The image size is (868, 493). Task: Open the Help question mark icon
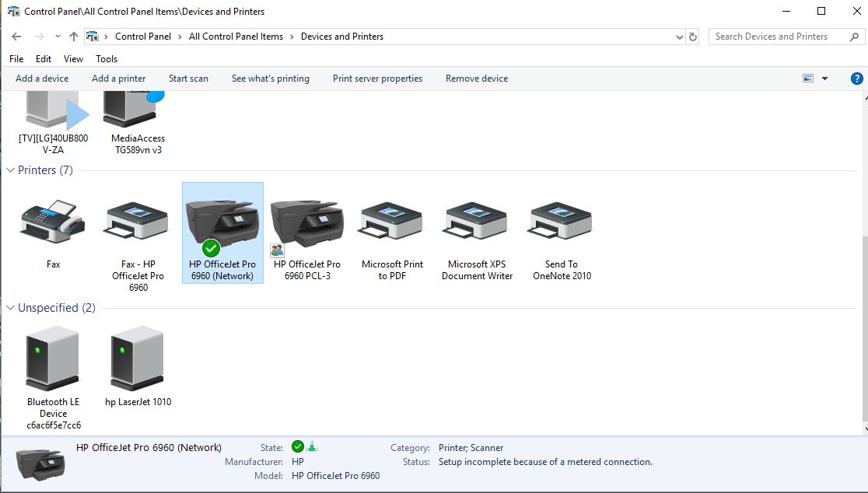click(x=856, y=78)
